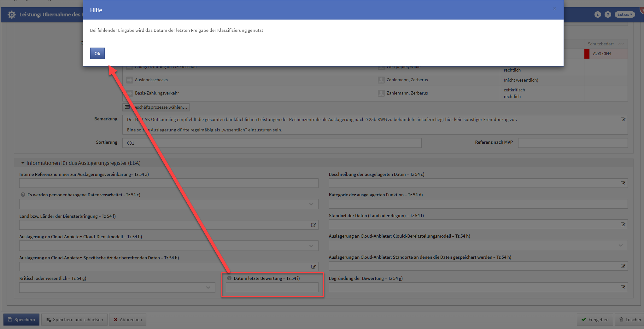Click help icon beside personenbezogene Daten label

[23, 195]
